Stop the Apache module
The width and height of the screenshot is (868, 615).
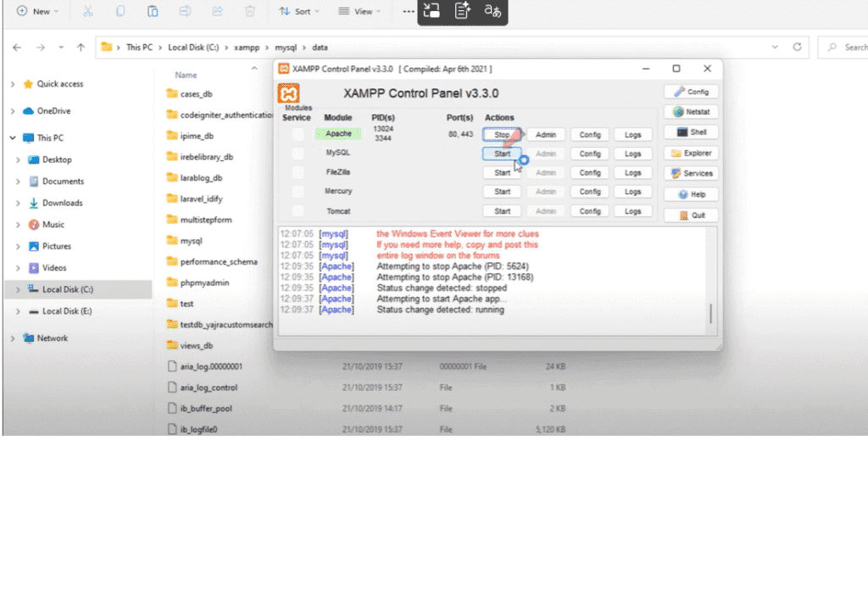tap(502, 135)
